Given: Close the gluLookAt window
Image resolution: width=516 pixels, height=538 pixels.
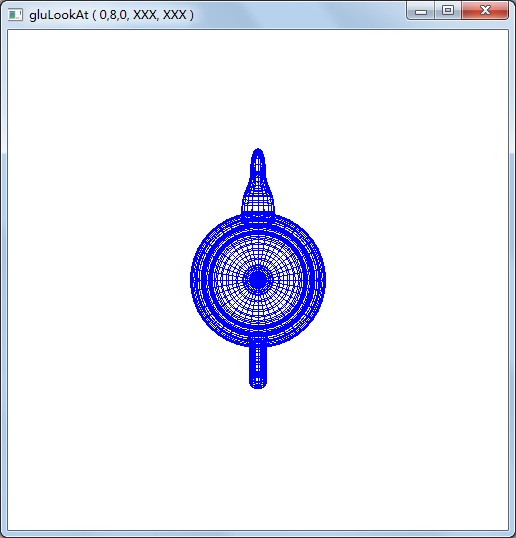Looking at the screenshot, I should pyautogui.click(x=485, y=11).
